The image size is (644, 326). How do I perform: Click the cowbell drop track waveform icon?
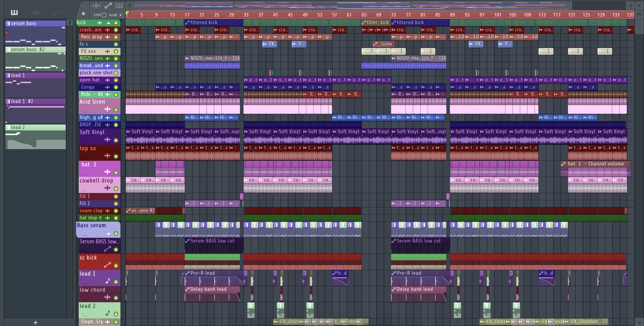pyautogui.click(x=108, y=188)
